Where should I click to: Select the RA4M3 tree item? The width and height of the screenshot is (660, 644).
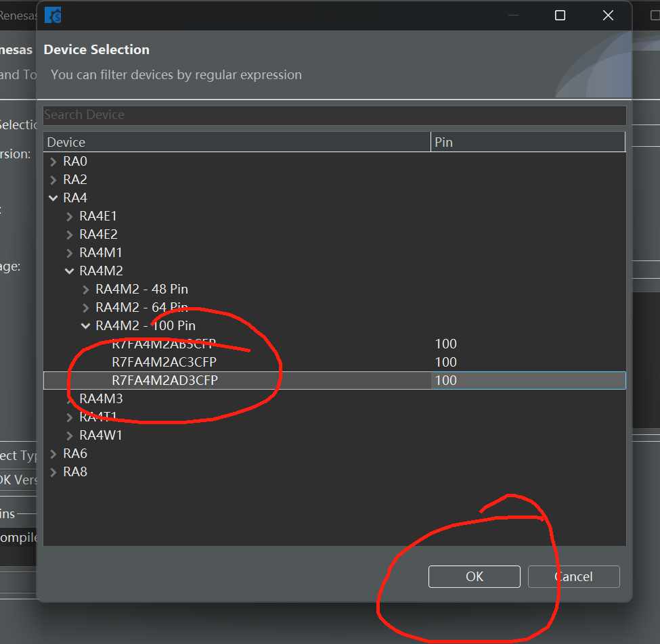(x=101, y=398)
